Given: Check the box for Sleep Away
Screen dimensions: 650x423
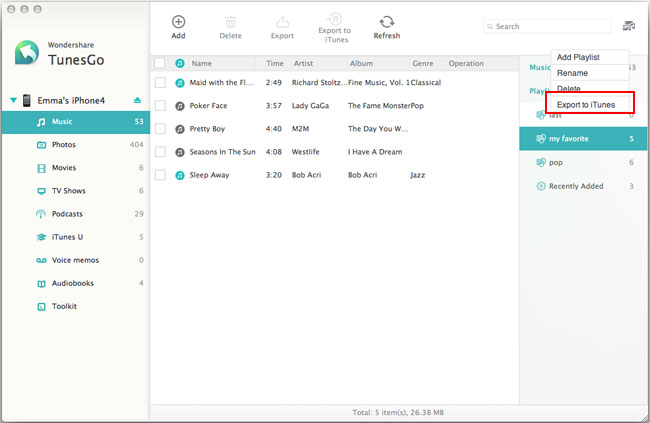Looking at the screenshot, I should point(160,175).
